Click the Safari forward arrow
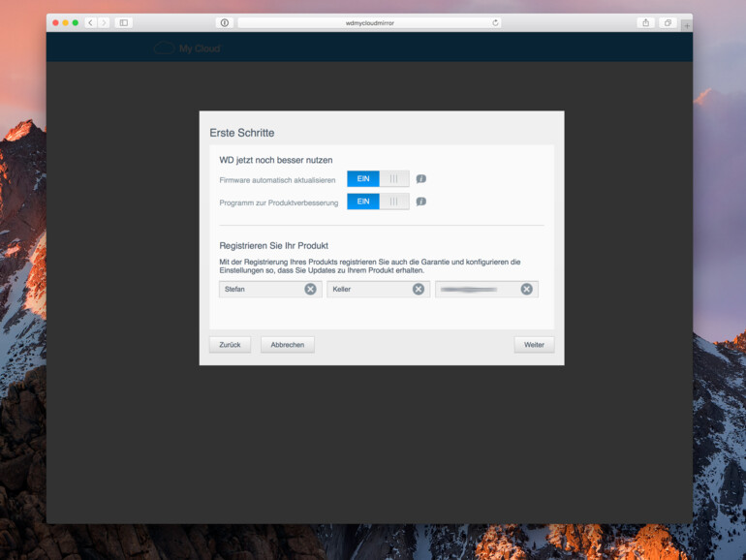The height and width of the screenshot is (560, 746). pyautogui.click(x=104, y=23)
